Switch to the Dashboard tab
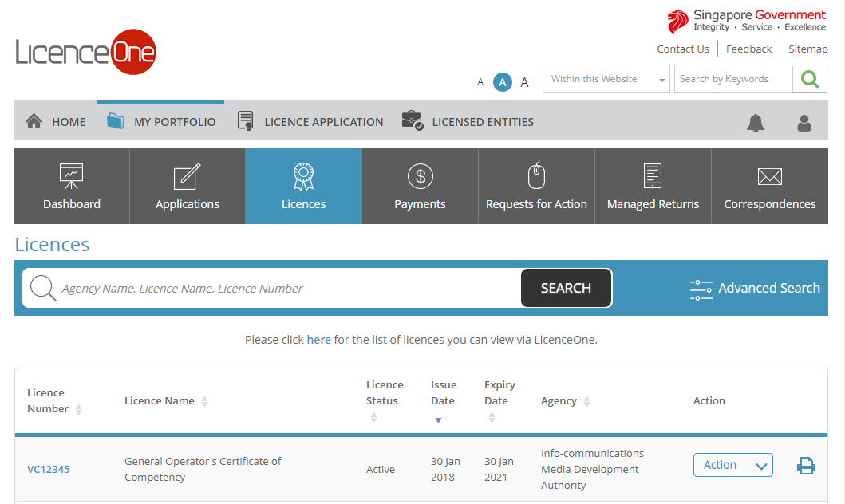The image size is (845, 504). (x=72, y=186)
